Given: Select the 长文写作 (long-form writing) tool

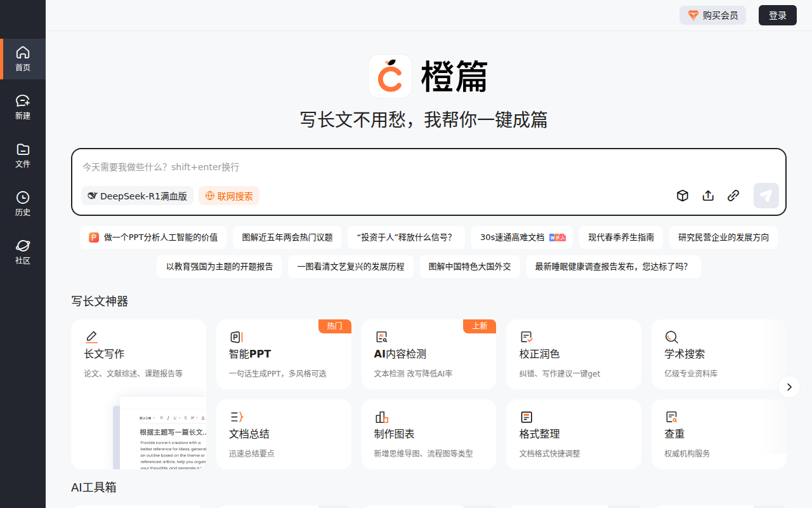Looking at the screenshot, I should pos(138,354).
